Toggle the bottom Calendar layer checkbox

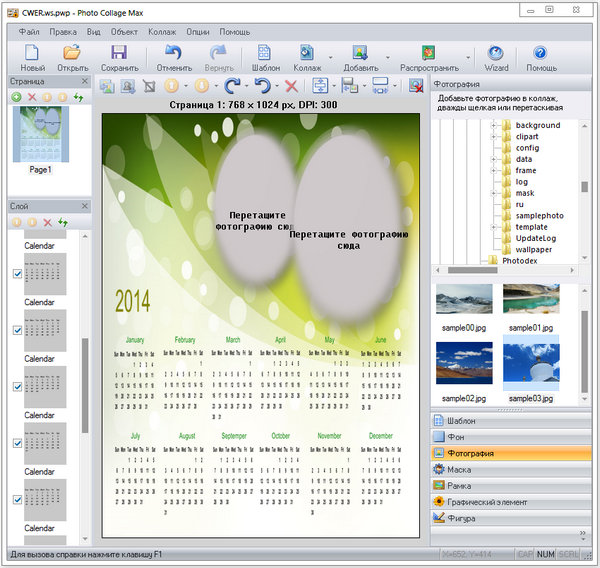pyautogui.click(x=18, y=498)
